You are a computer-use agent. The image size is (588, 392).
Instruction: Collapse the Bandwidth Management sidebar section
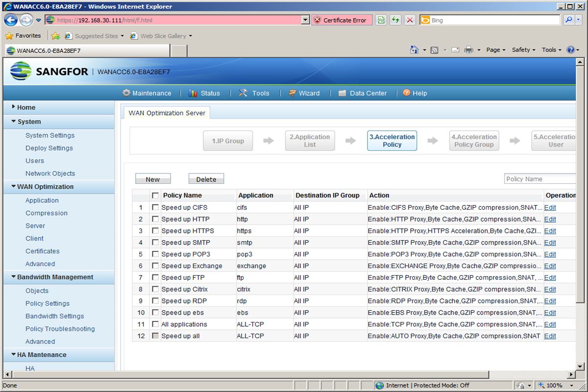14,277
